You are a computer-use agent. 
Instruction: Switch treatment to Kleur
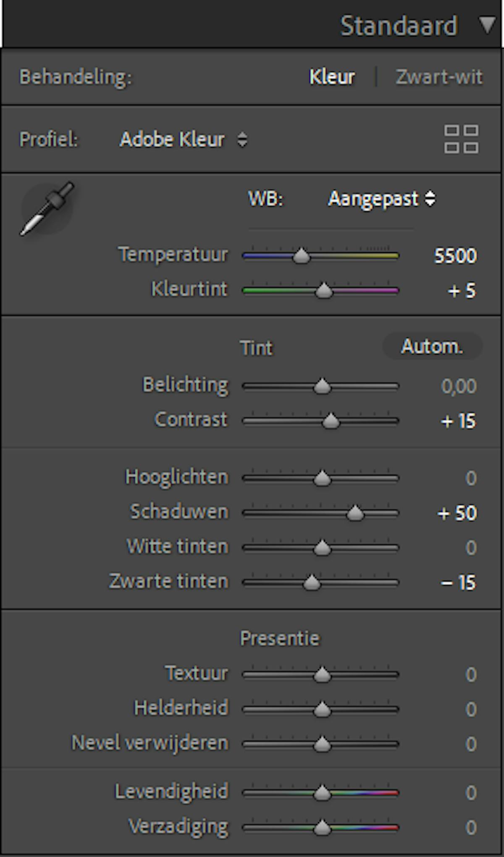tap(332, 77)
